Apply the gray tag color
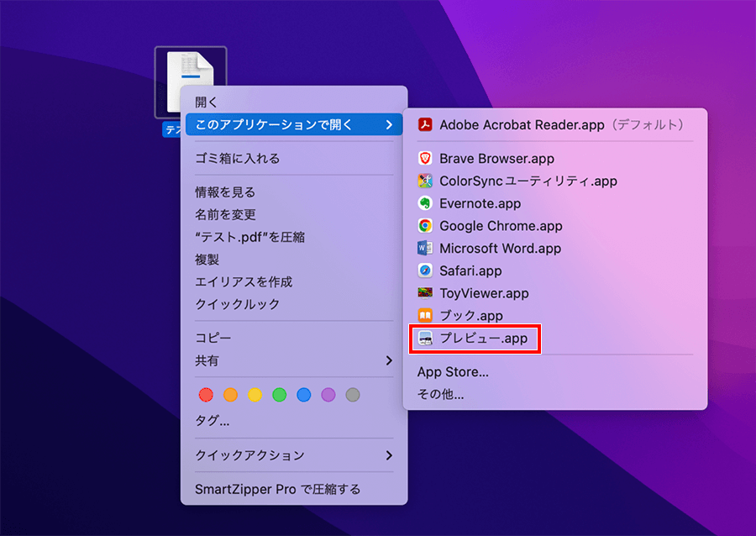This screenshot has width=756, height=536. click(x=353, y=395)
